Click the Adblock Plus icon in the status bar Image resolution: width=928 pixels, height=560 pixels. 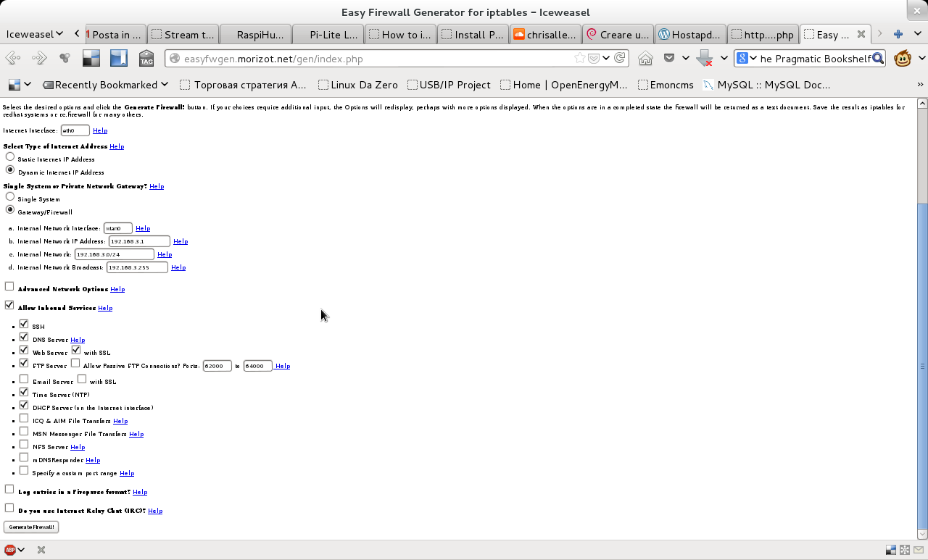[10, 550]
